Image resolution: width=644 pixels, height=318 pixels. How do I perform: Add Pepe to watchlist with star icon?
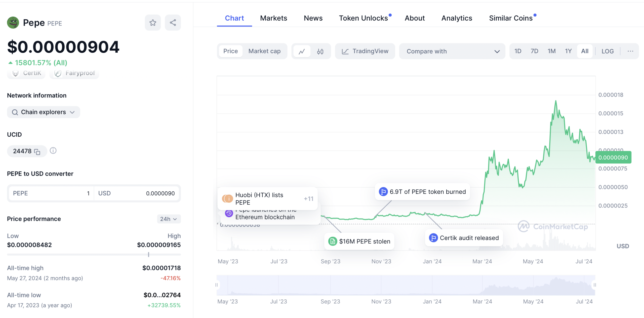tap(153, 23)
